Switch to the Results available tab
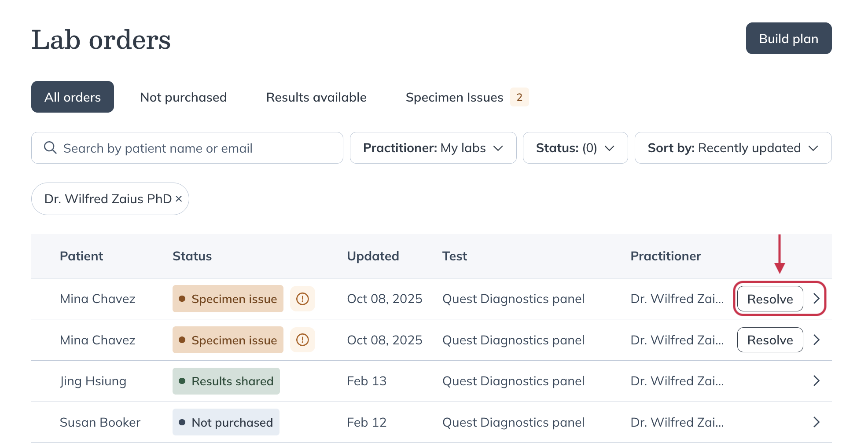This screenshot has width=868, height=446. (316, 97)
